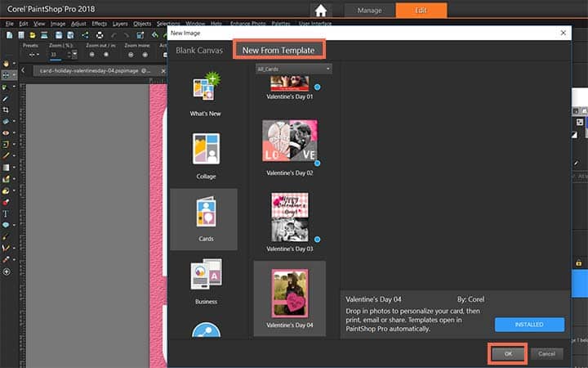Open the Zoom percent slider dropdown
The width and height of the screenshot is (588, 368).
pyautogui.click(x=74, y=55)
